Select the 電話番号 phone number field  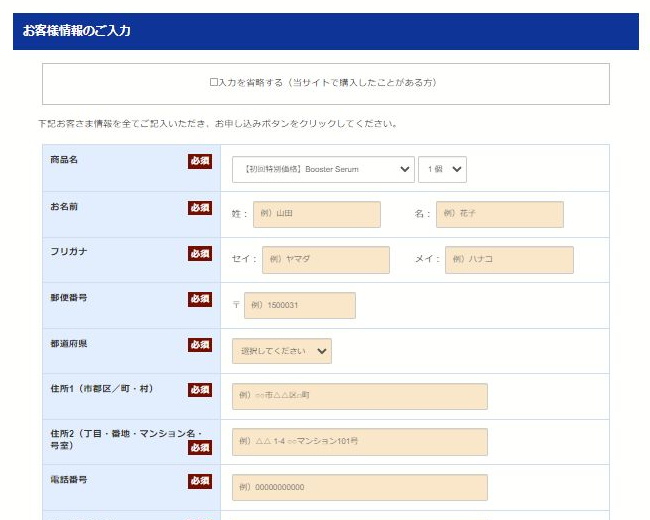point(359,487)
